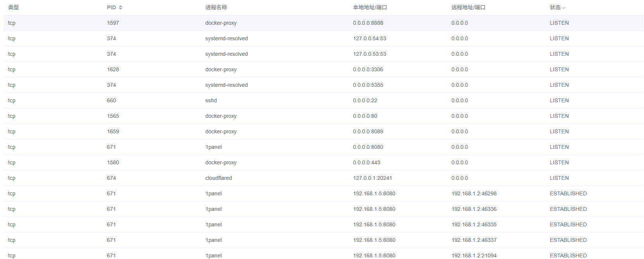The width and height of the screenshot is (644, 259).
Task: Click LISTEN status in the sshd row
Action: click(x=559, y=100)
